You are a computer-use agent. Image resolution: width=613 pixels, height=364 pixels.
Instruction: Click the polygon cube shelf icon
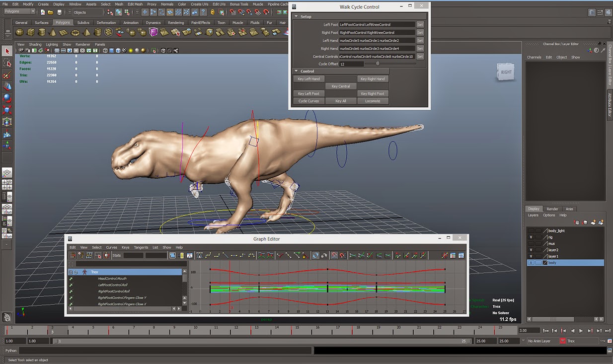tap(30, 32)
